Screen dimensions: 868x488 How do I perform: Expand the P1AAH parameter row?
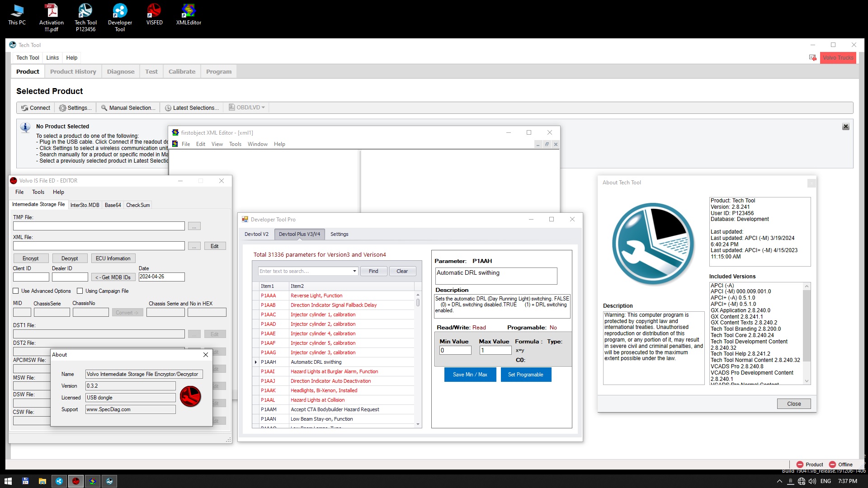[x=256, y=362]
